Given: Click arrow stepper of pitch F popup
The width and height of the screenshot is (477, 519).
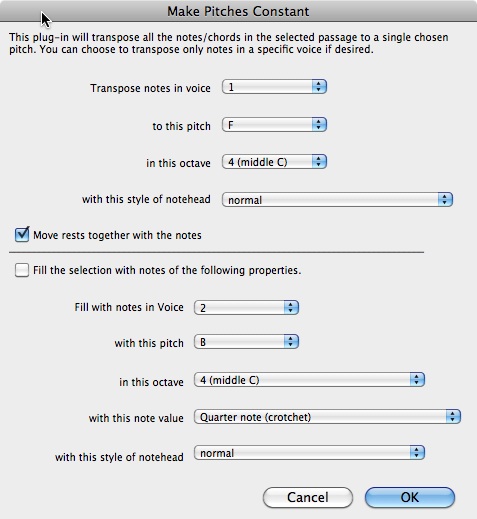Looking at the screenshot, I should click(319, 125).
